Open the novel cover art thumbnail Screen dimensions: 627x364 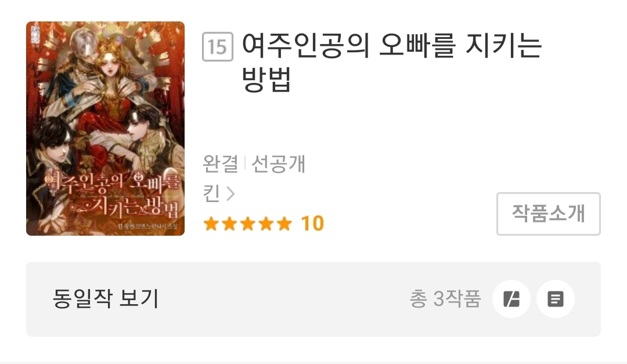(x=105, y=128)
